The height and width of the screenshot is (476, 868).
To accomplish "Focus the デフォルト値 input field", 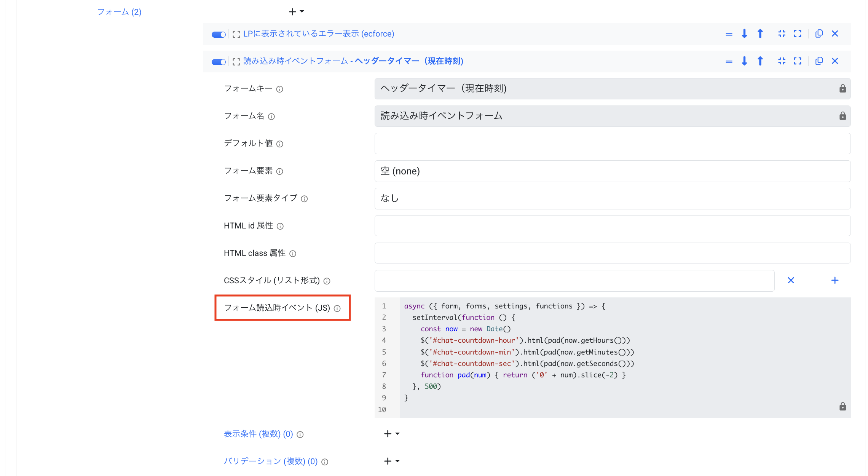I will pos(612,144).
